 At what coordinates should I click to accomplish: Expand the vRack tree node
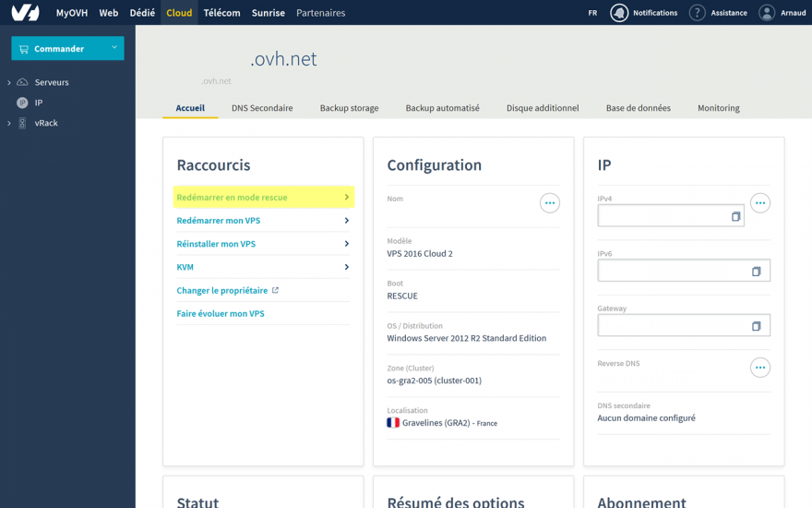(x=9, y=124)
